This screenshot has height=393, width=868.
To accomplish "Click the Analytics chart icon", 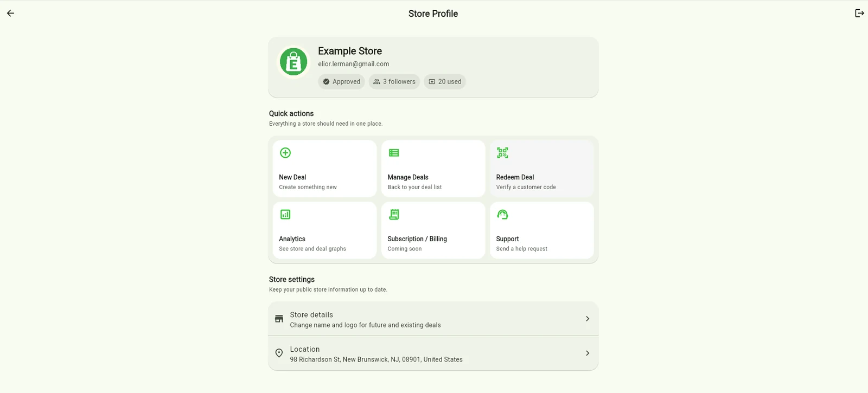I will (285, 215).
